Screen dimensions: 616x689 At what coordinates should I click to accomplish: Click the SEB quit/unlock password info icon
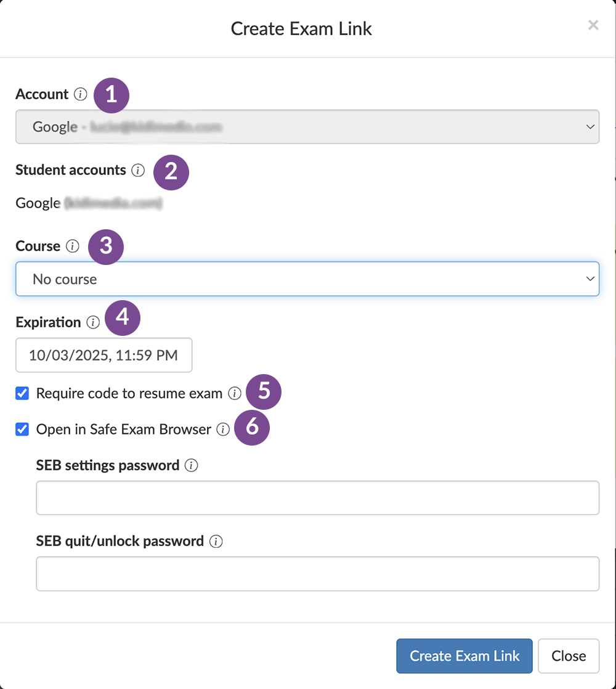coord(216,541)
